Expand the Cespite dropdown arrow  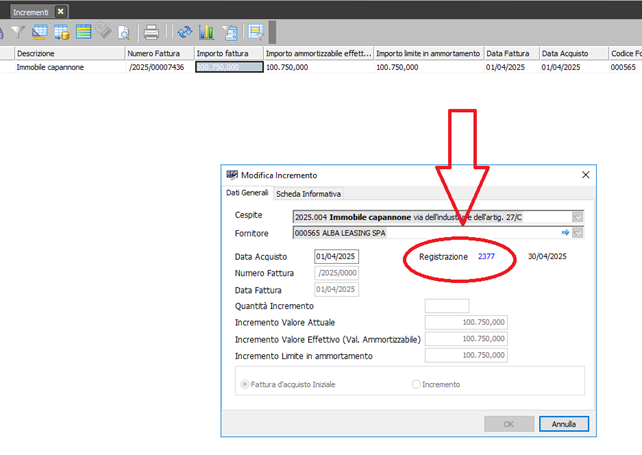(577, 216)
